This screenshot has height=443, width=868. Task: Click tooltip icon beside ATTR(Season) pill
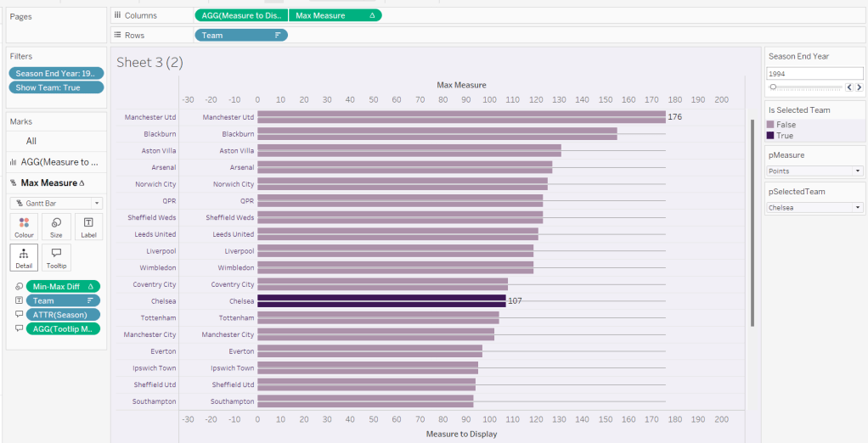point(19,315)
